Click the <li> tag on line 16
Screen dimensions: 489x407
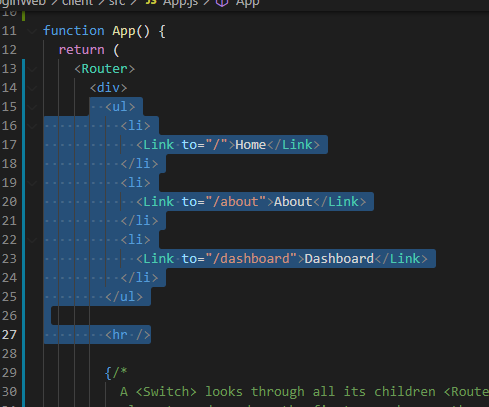pyautogui.click(x=136, y=126)
